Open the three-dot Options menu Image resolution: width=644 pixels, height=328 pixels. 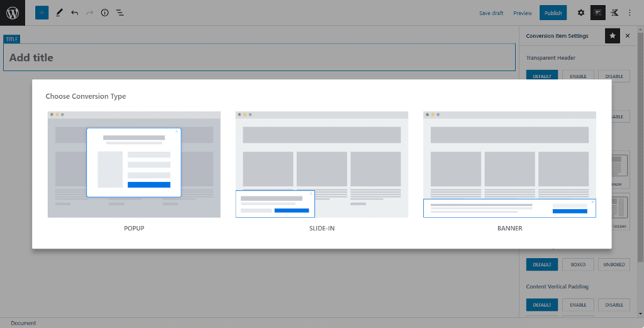click(630, 13)
